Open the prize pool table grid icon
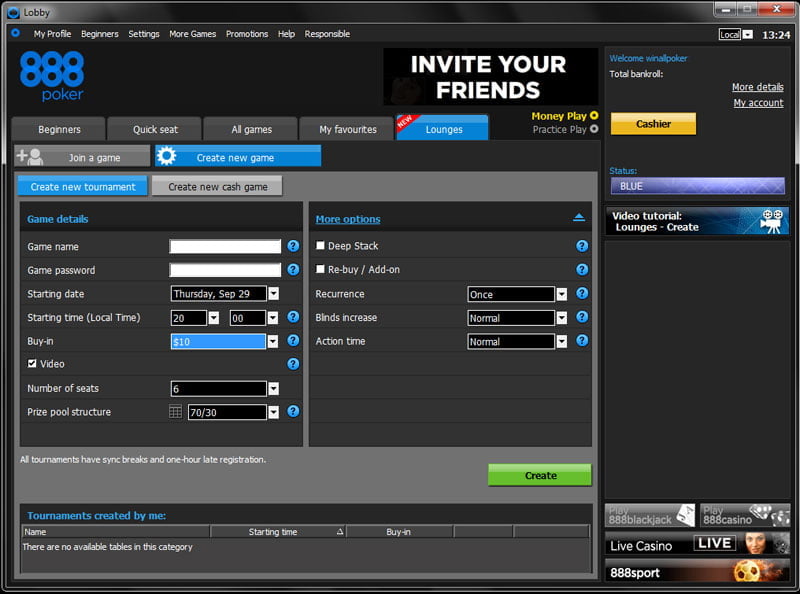800x594 pixels. coord(175,411)
